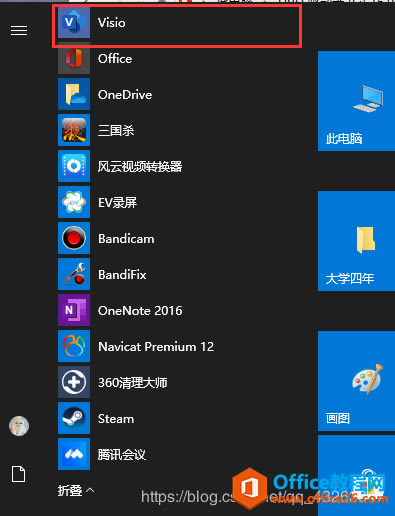The width and height of the screenshot is (395, 516).
Task: Open Documents from the sidebar icon
Action: point(19,474)
